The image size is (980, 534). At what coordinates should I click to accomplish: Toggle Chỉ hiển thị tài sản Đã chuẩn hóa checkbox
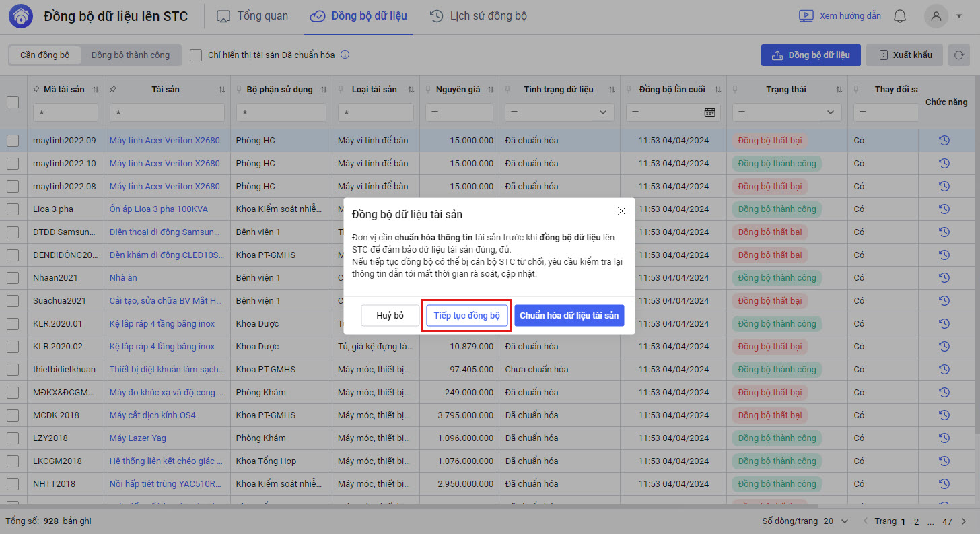[x=196, y=55]
